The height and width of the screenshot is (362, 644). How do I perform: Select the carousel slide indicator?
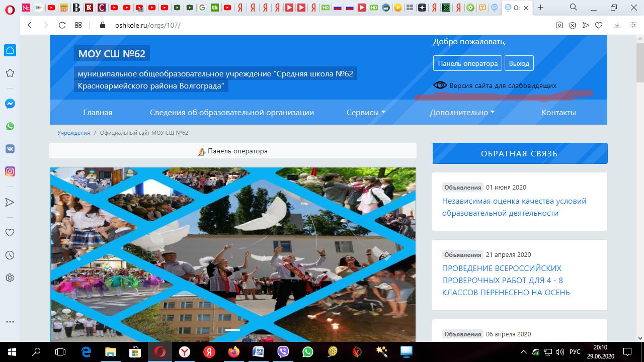pos(232,330)
